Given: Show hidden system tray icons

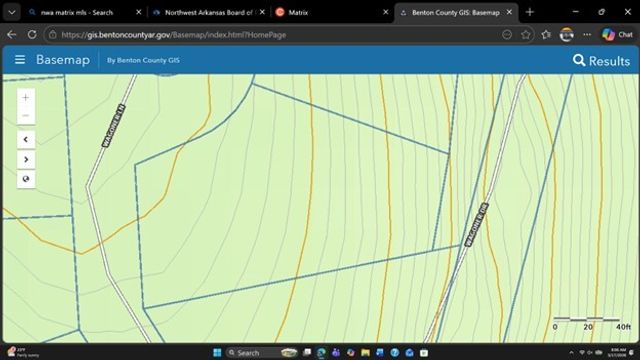Looking at the screenshot, I should tap(571, 353).
